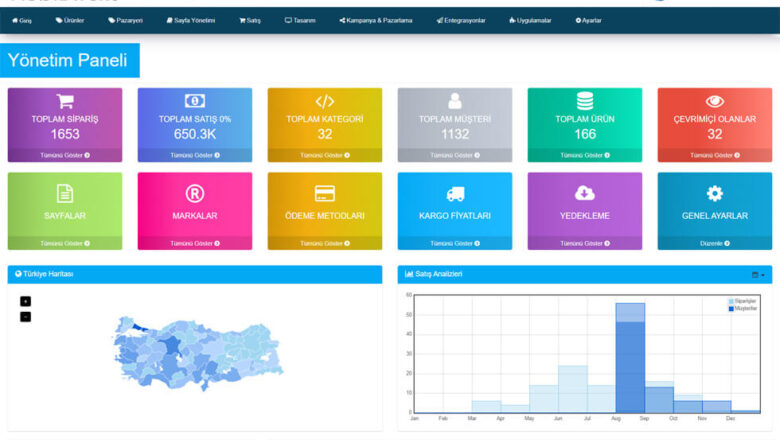Click the tall August bar in sales chart
780x440 pixels.
[x=630, y=360]
